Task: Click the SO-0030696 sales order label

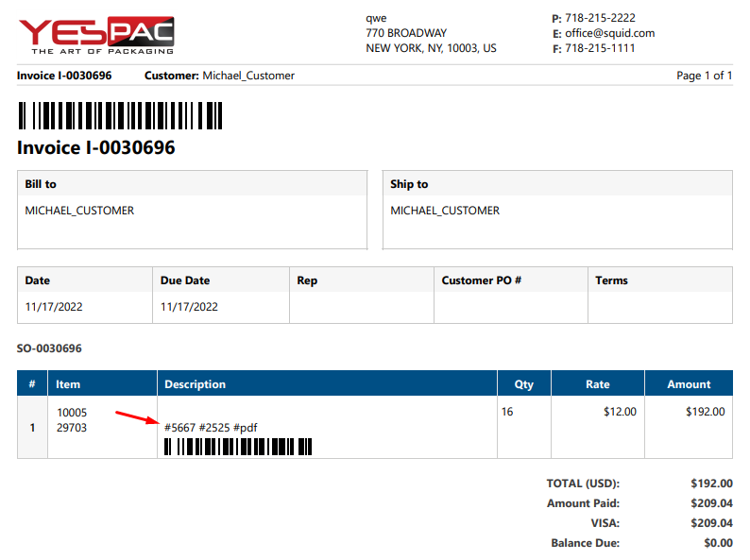Action: point(49,348)
